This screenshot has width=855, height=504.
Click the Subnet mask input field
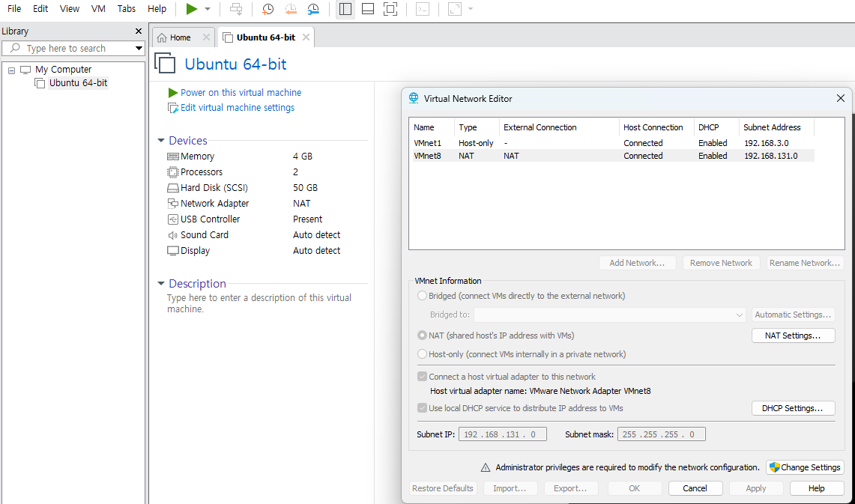pos(661,434)
